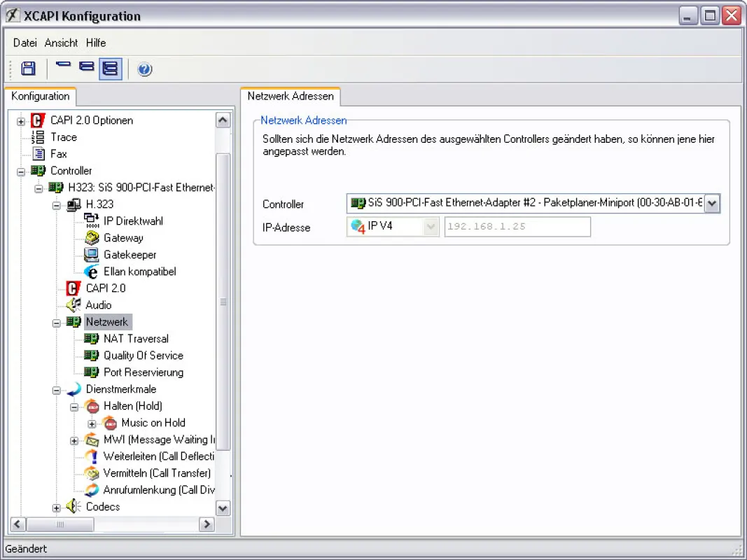Viewport: 747px width, 560px height.
Task: Click the tree horizontal scrollbar right arrow
Action: pyautogui.click(x=207, y=524)
